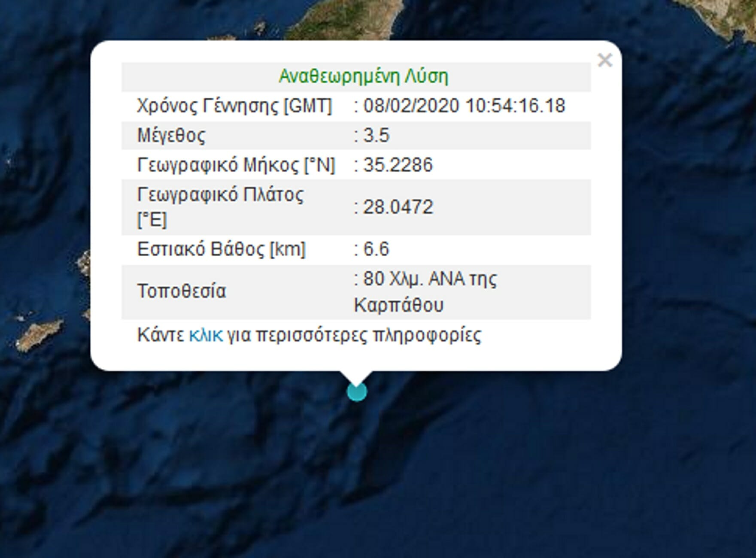Screen dimensions: 756x558
Task: Close the earthquake info popup
Action: [604, 61]
